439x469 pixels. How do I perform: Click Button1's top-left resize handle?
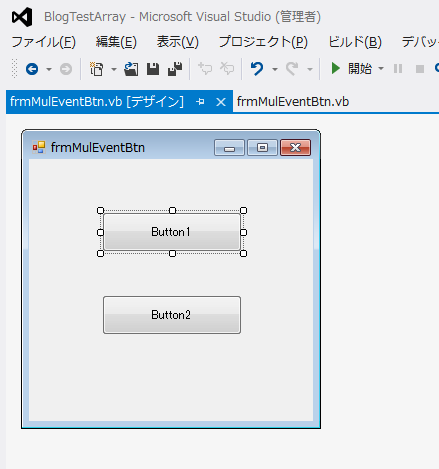click(100, 211)
